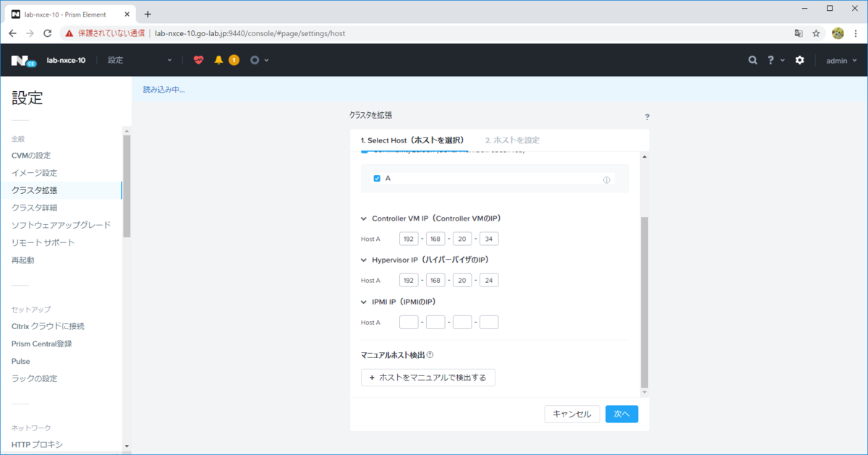Open Pulse in sidebar
868x455 pixels.
(21, 361)
